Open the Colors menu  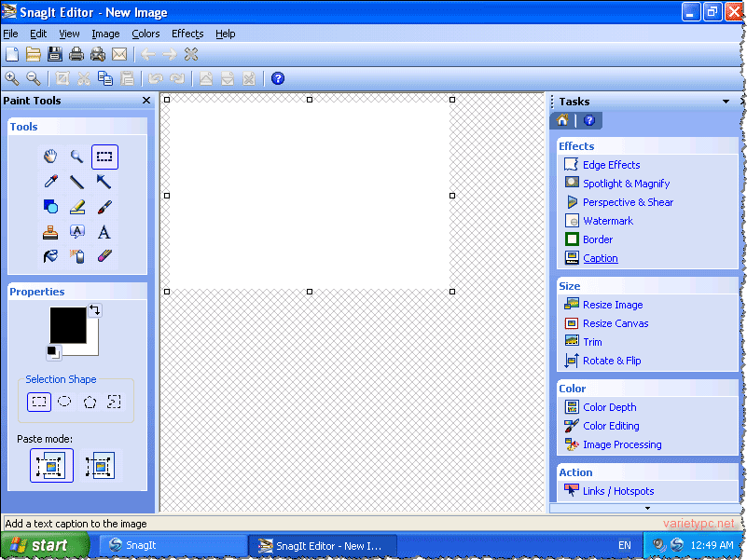point(145,34)
